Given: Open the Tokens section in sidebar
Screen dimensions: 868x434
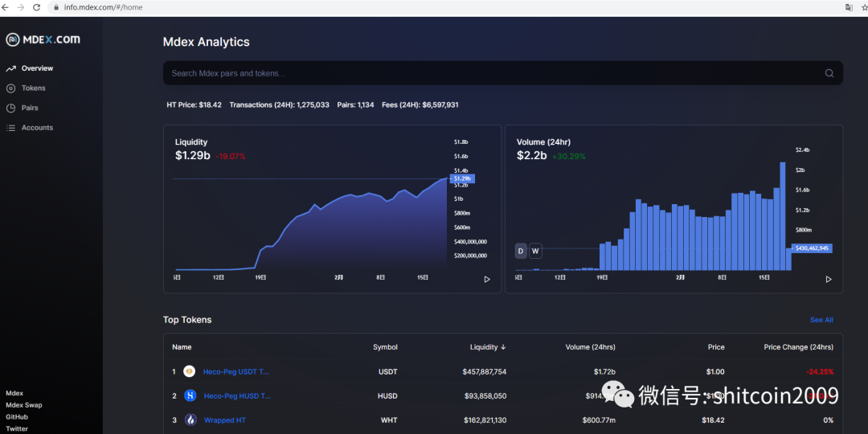Looking at the screenshot, I should point(33,88).
